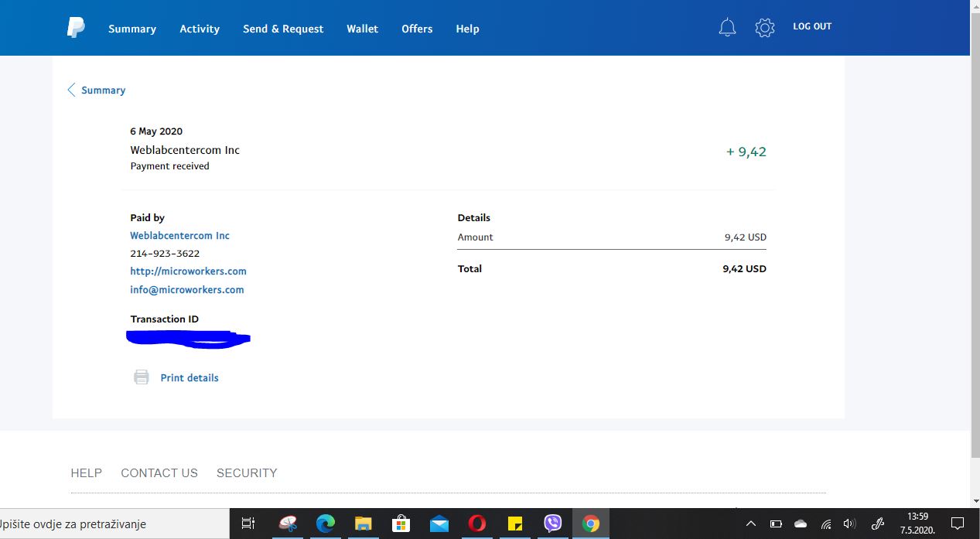Open Sticky Notes from taskbar
Viewport: 980px width, 539px height.
coord(514,524)
